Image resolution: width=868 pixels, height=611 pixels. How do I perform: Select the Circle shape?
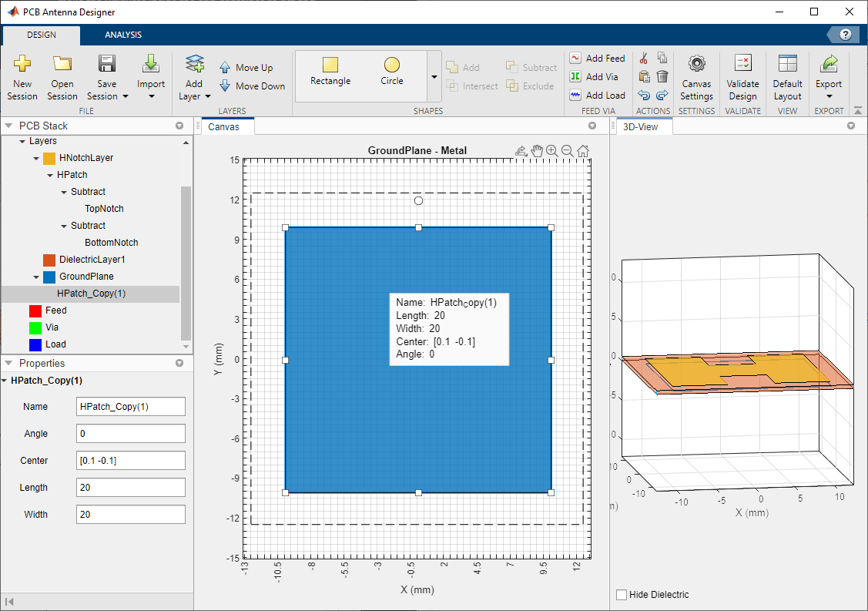[392, 72]
